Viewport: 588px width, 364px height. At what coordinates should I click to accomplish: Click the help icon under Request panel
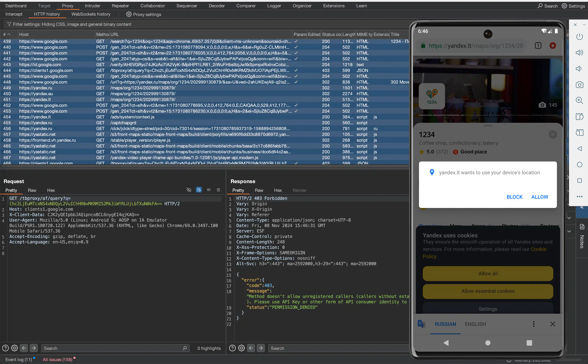coord(5,348)
